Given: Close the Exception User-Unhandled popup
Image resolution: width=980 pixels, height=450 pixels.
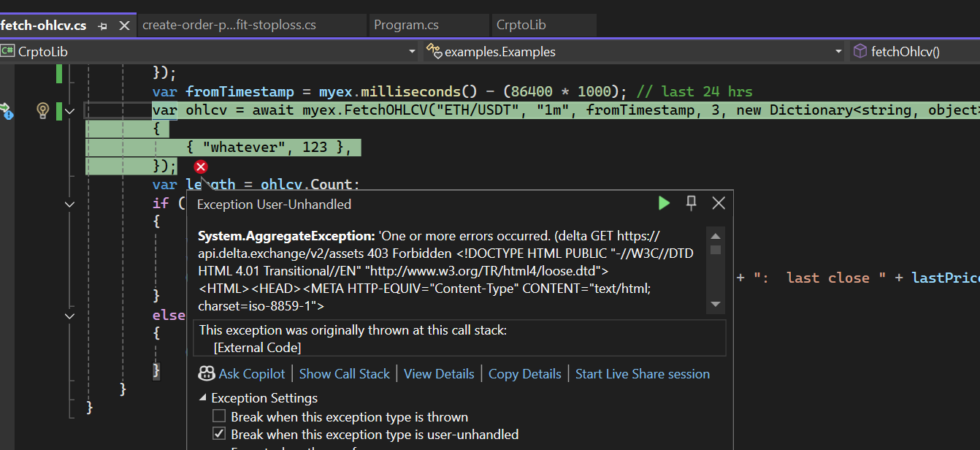Looking at the screenshot, I should pos(719,203).
